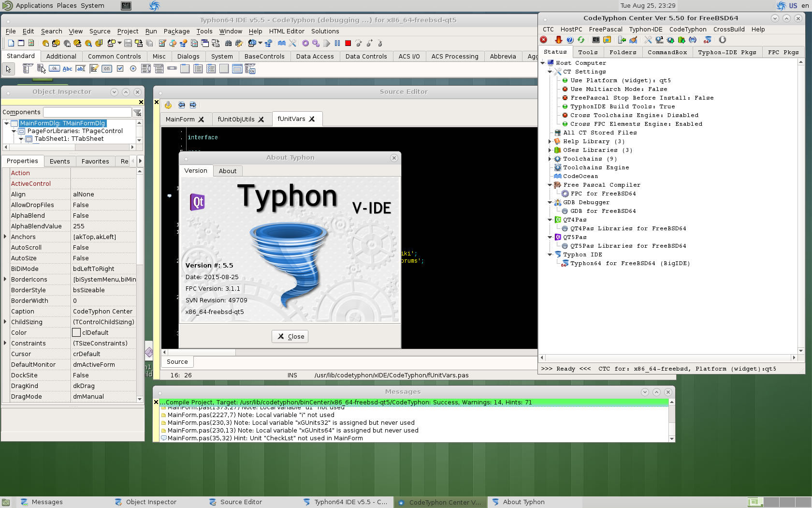812x508 pixels.
Task: Expand the Toolchains (9) node
Action: (550, 159)
